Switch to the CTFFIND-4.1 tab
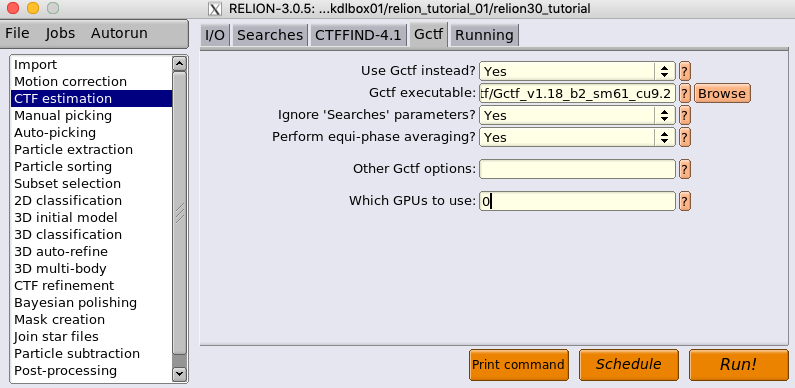 coord(358,35)
